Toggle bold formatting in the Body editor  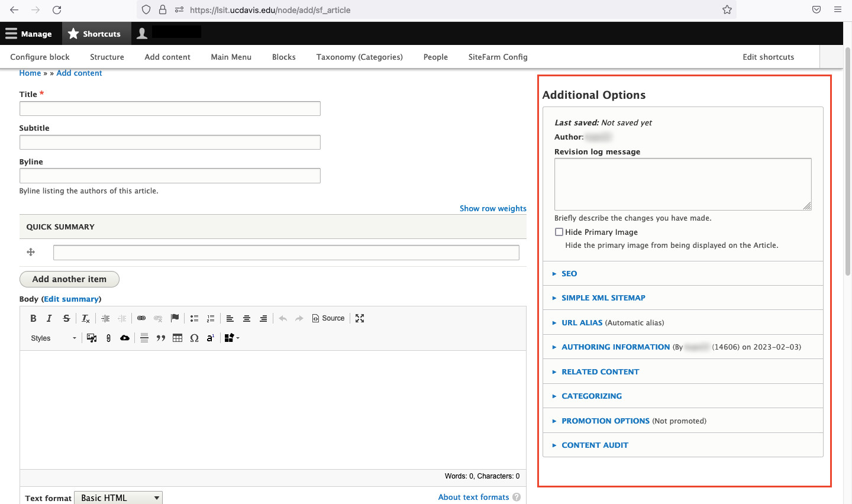(x=33, y=318)
